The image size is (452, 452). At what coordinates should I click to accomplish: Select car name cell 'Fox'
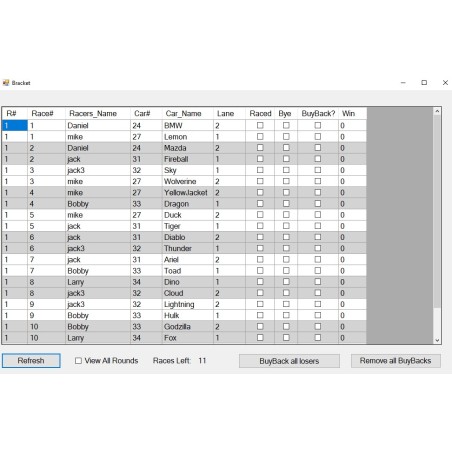(188, 338)
